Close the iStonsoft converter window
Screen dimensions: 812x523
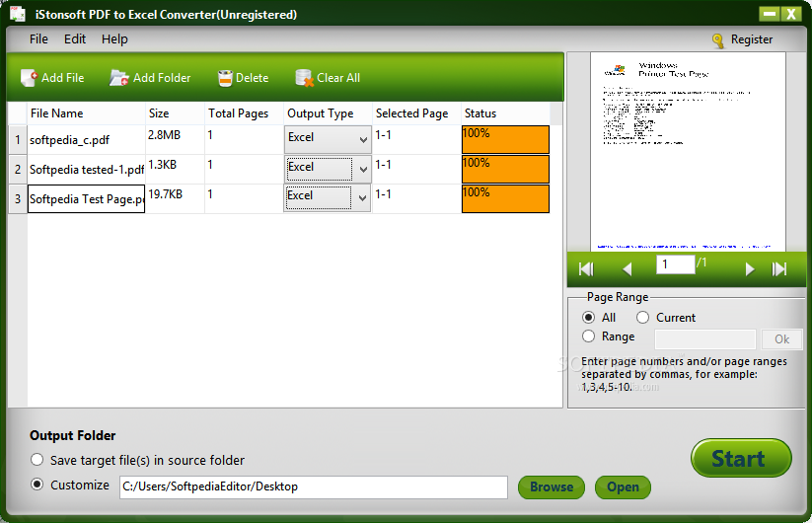pos(790,14)
